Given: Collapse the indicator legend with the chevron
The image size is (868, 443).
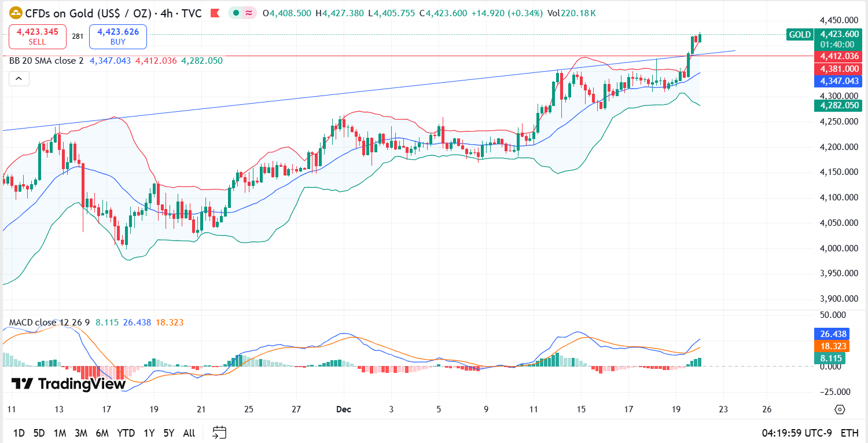Looking at the screenshot, I should click(x=19, y=78).
